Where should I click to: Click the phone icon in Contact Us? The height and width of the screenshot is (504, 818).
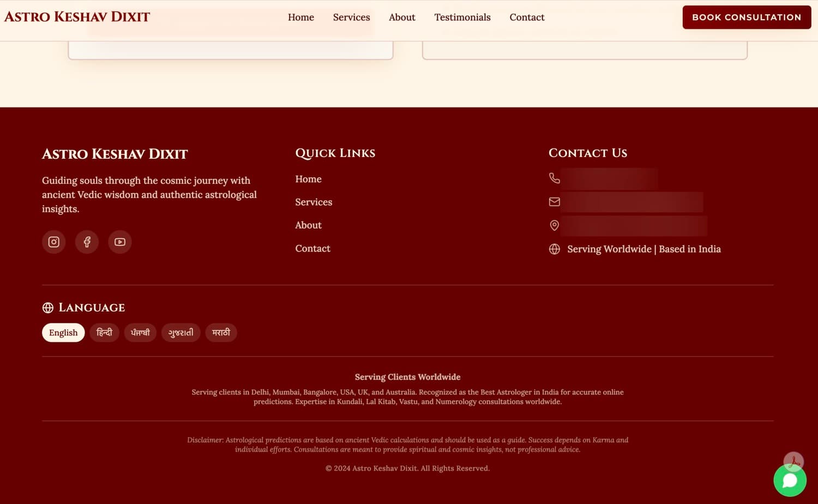554,178
